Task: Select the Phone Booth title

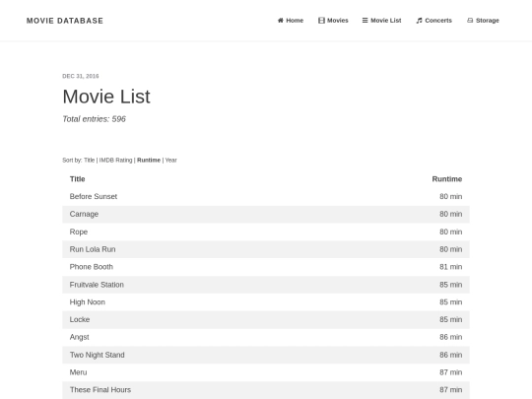Action: [92, 267]
